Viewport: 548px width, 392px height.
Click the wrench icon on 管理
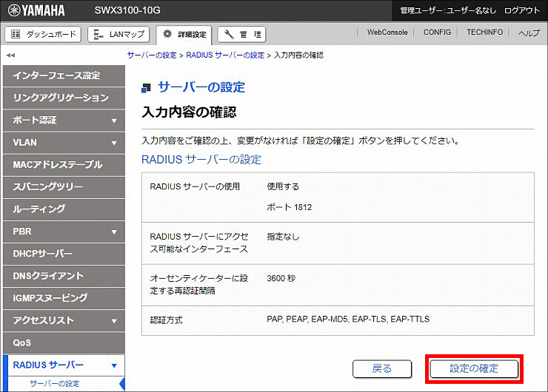point(229,34)
